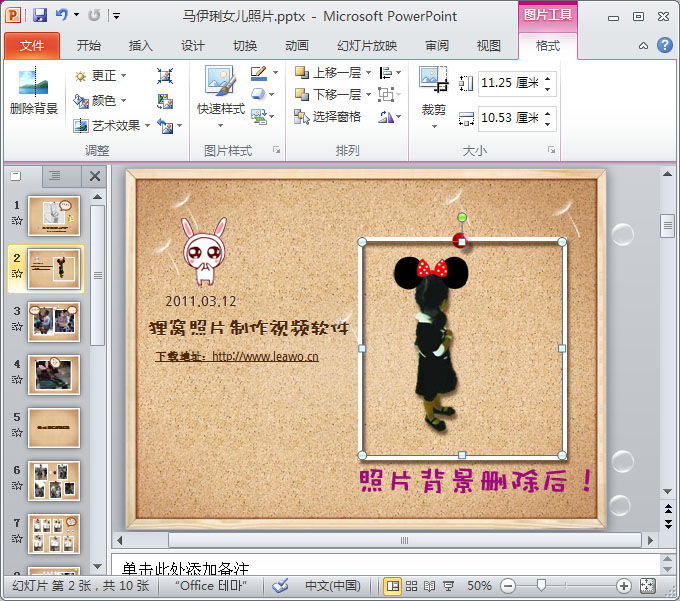Switch to the Review (审阅) tab
680x601 pixels.
coord(437,46)
